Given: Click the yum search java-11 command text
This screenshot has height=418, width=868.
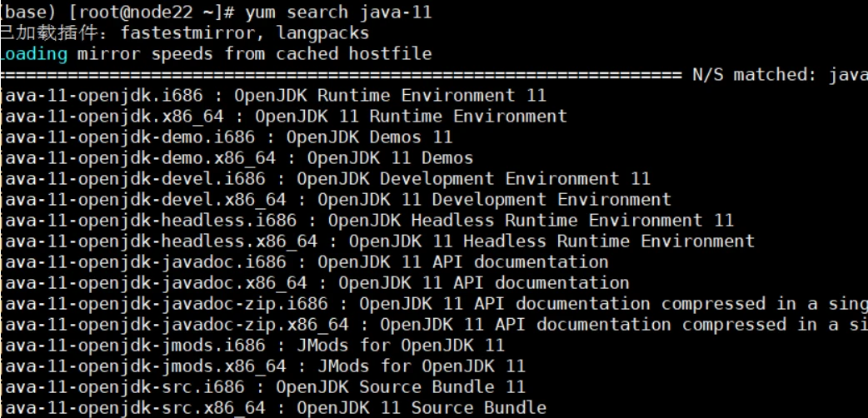Looking at the screenshot, I should tap(338, 12).
